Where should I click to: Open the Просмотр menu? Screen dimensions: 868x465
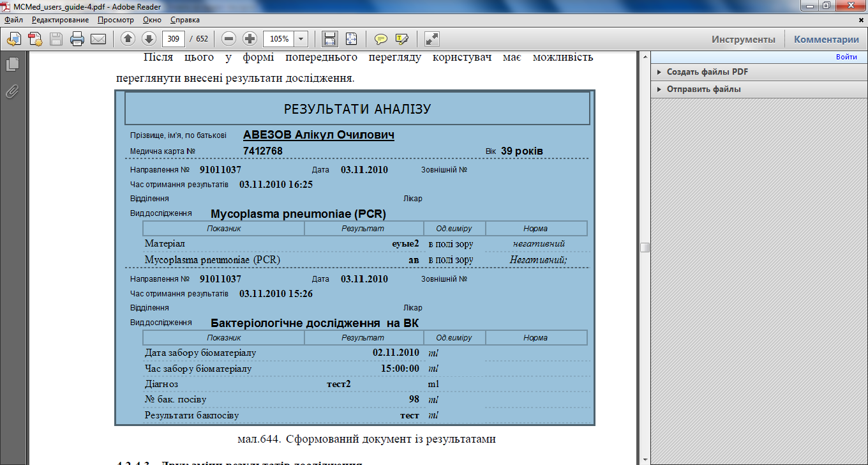(x=116, y=20)
